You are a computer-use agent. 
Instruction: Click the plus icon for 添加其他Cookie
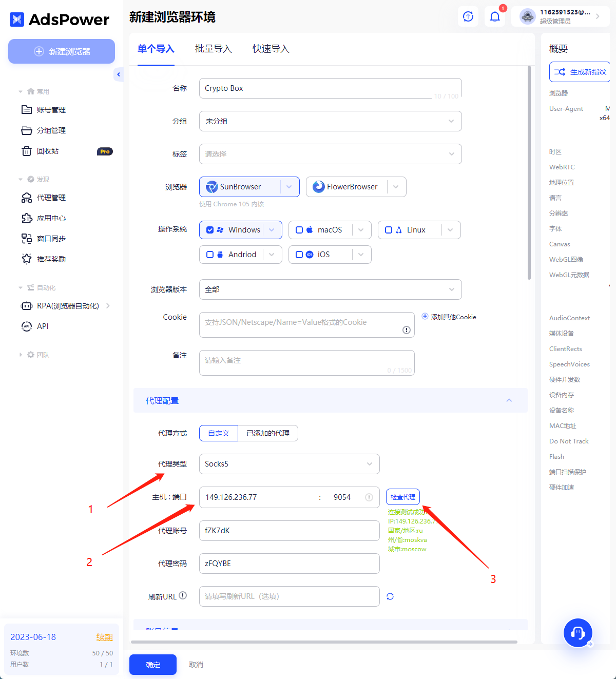coord(425,316)
